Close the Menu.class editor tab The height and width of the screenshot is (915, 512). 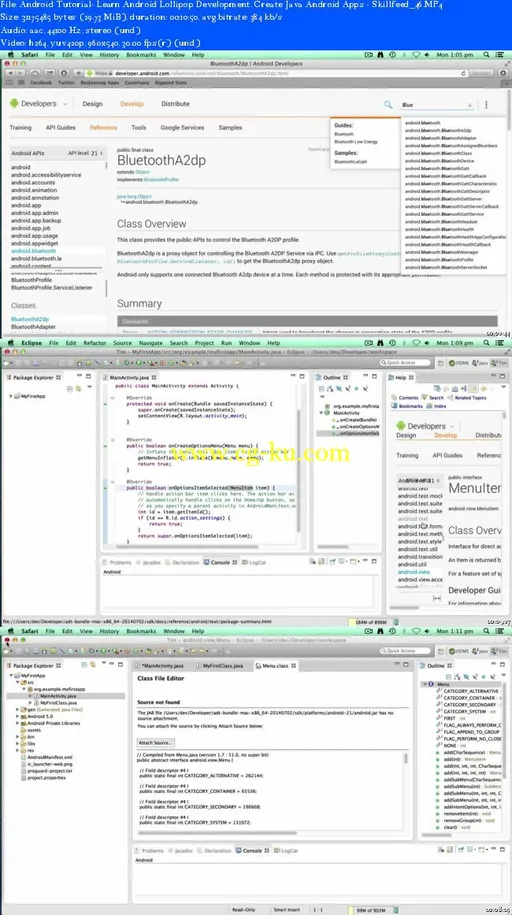(x=294, y=665)
